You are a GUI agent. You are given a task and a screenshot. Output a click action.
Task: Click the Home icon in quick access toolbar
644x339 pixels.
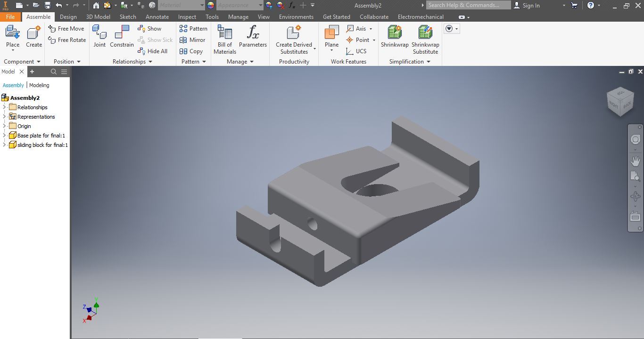[x=96, y=5]
